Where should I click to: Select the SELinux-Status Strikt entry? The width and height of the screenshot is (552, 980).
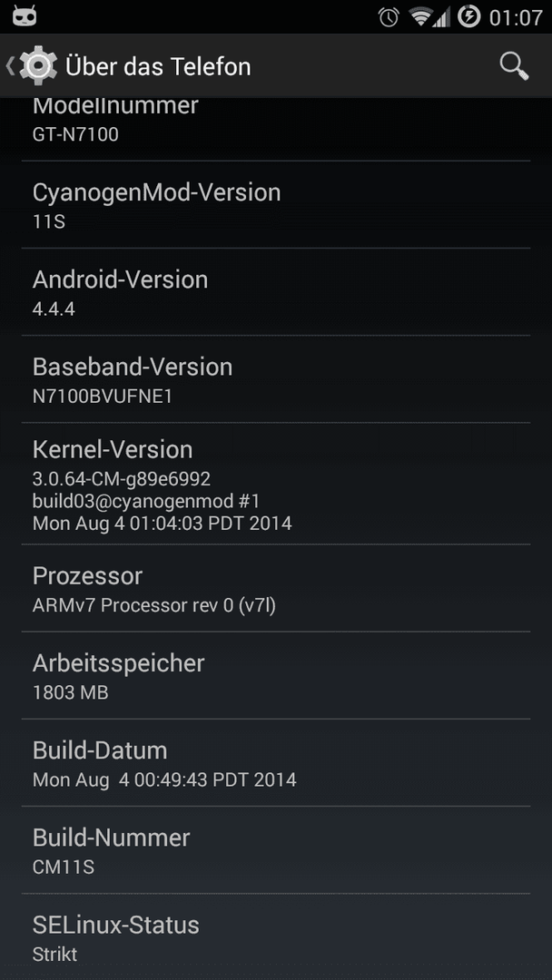click(x=276, y=936)
